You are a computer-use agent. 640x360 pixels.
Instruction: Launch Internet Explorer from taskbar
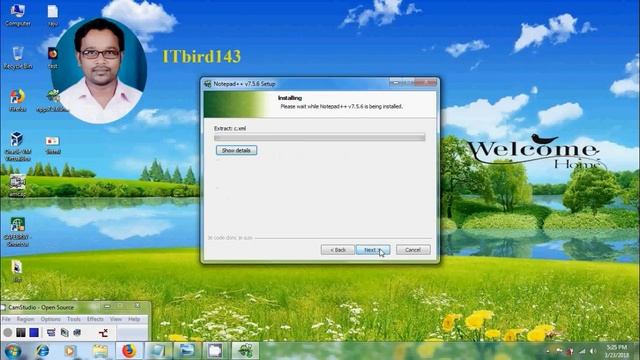pyautogui.click(x=42, y=351)
